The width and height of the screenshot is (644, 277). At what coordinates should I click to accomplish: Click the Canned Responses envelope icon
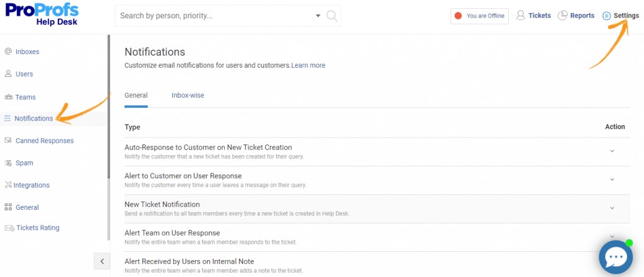[8, 140]
